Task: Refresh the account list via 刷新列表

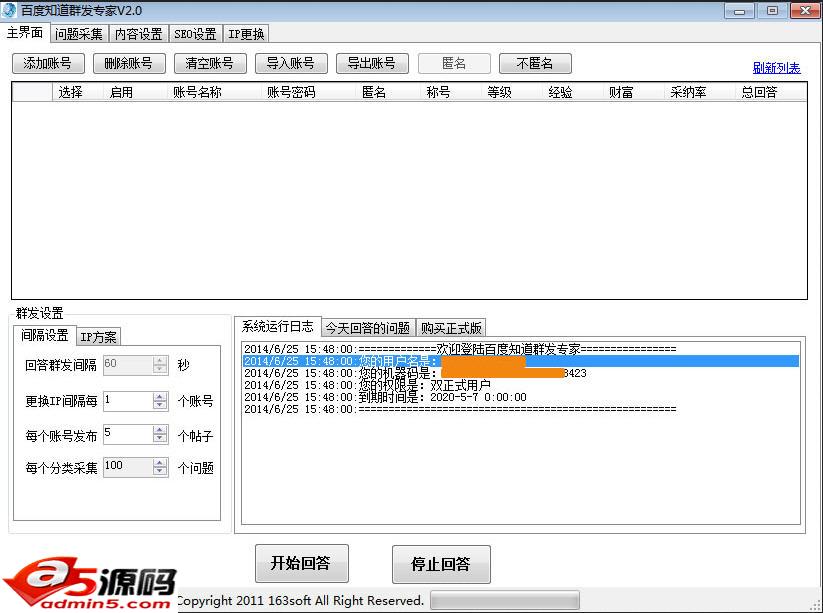Action: 777,67
